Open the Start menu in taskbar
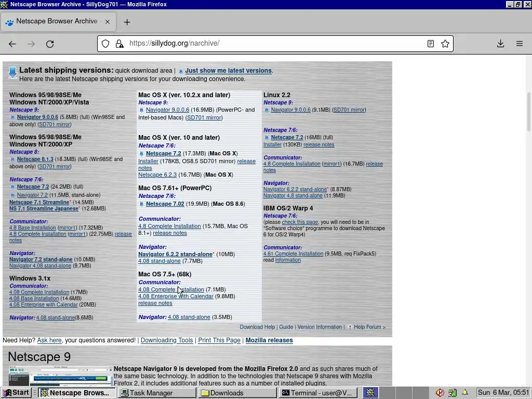Screen dimensions: 532x399 click(x=16, y=393)
